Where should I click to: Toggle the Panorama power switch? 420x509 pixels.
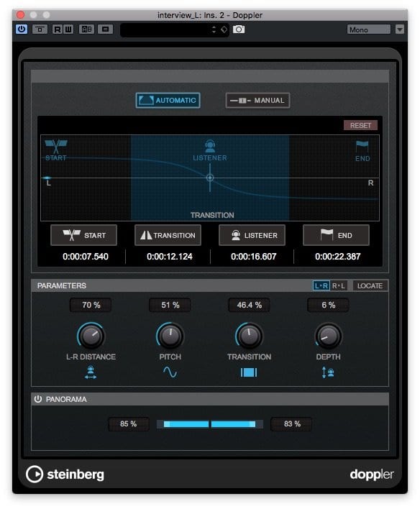38,399
